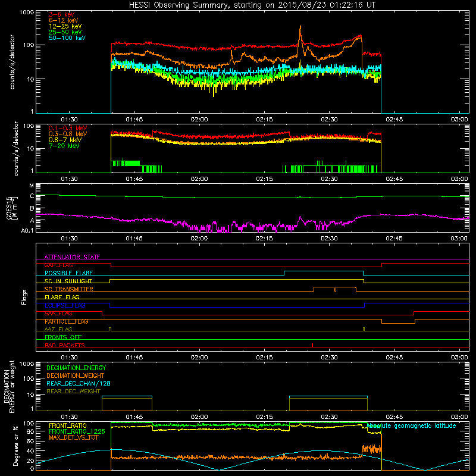
Task: Select the "FRONTS_OFF" flag label
Action: [x=63, y=337]
